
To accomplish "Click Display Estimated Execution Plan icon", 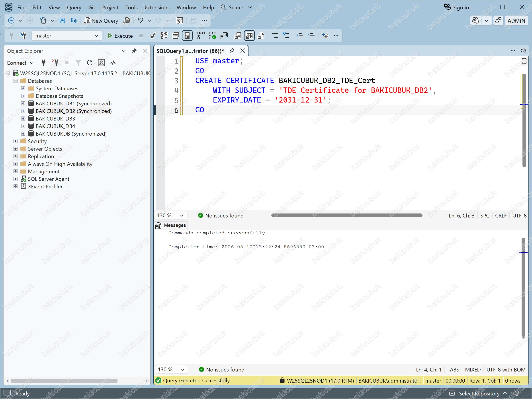I will click(x=164, y=36).
